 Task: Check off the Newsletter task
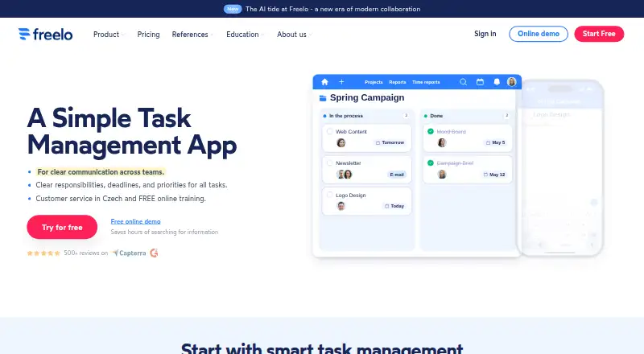[329, 163]
